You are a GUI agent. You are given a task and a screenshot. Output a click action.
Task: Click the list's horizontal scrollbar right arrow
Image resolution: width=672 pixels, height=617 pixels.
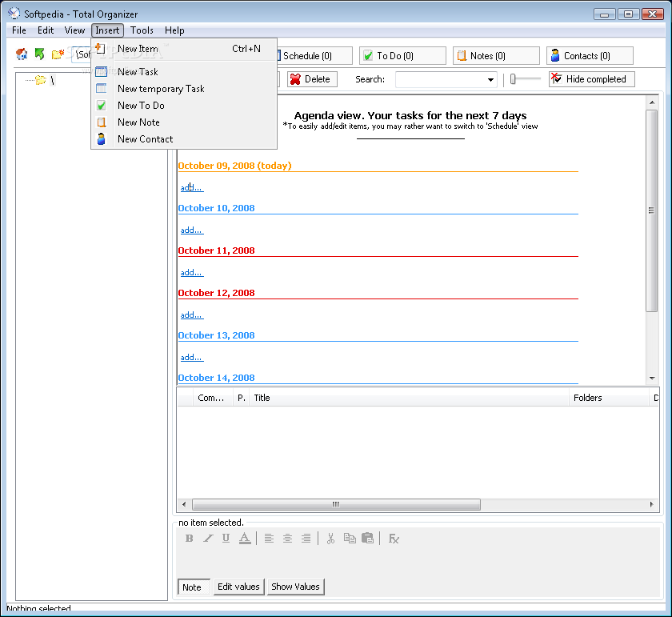[x=651, y=505]
